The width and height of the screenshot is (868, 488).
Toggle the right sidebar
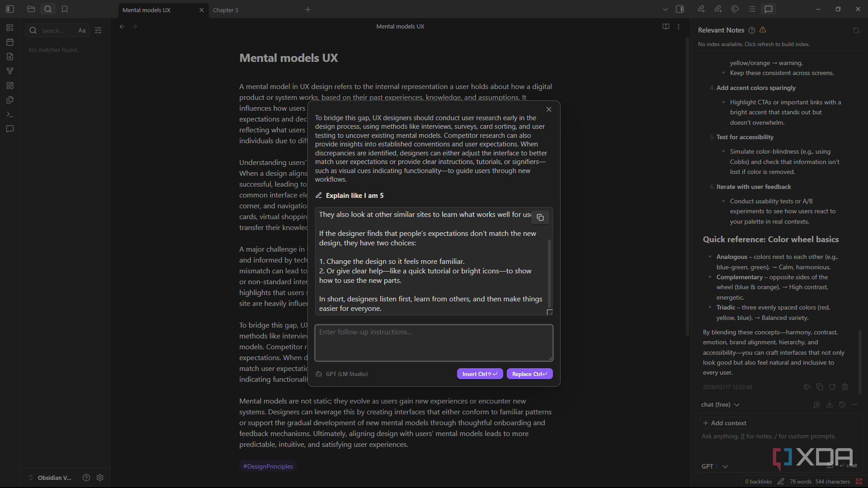click(680, 9)
